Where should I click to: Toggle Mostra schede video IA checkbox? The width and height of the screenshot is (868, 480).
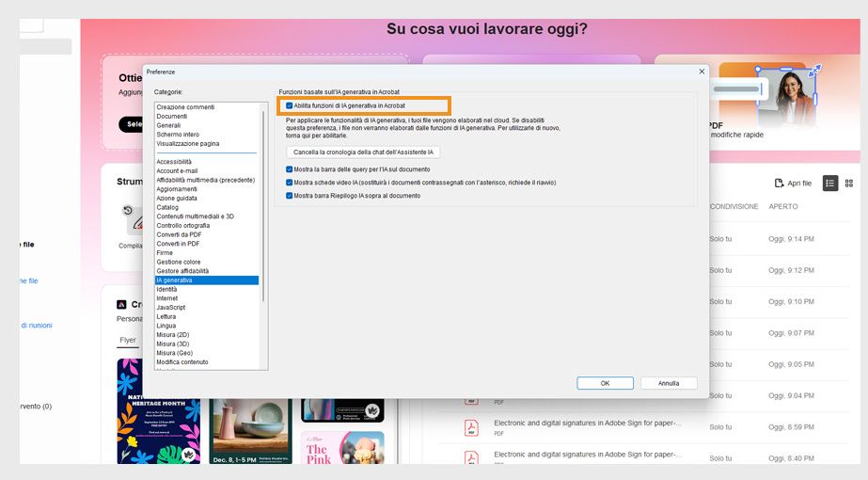click(x=289, y=183)
